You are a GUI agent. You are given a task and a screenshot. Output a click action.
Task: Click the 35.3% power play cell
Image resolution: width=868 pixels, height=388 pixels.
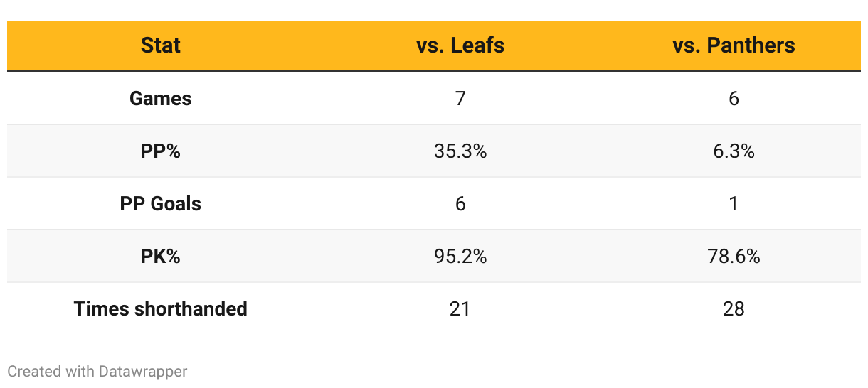pos(460,151)
